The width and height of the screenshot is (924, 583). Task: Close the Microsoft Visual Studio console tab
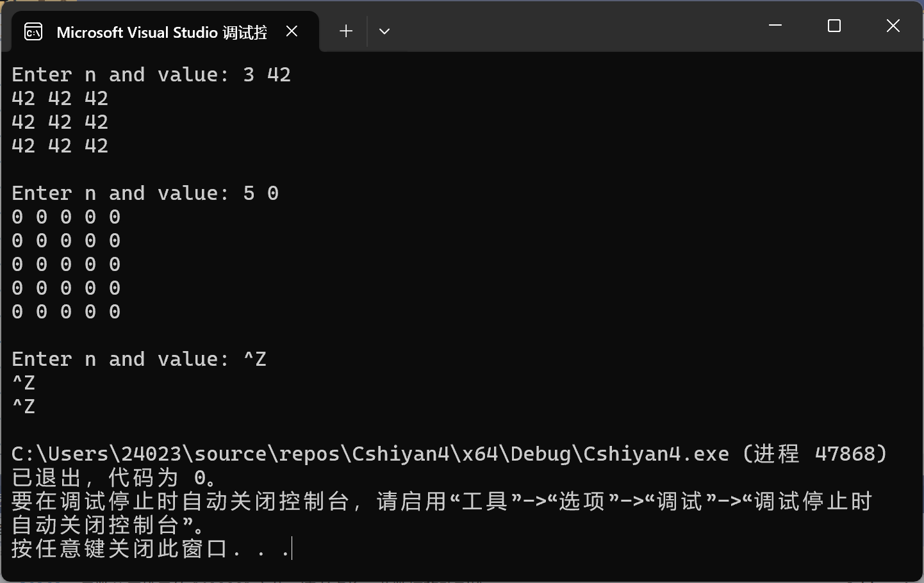(x=292, y=31)
